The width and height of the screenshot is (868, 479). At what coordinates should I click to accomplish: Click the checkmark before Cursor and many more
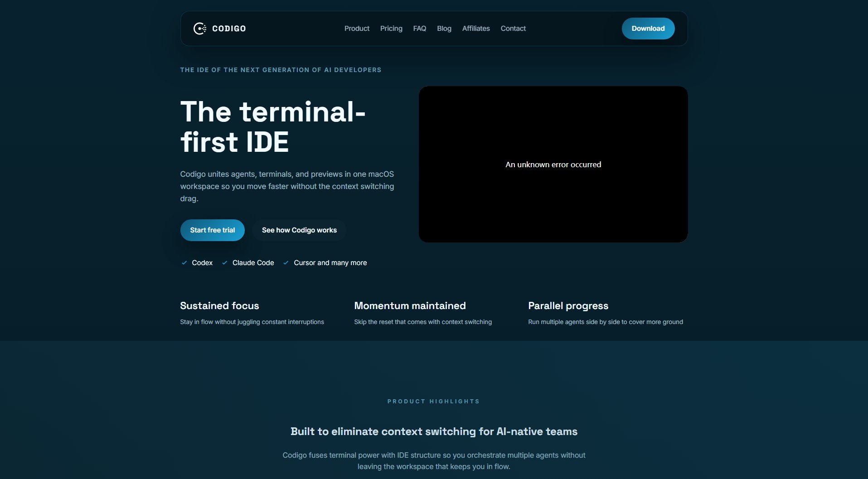coord(286,263)
